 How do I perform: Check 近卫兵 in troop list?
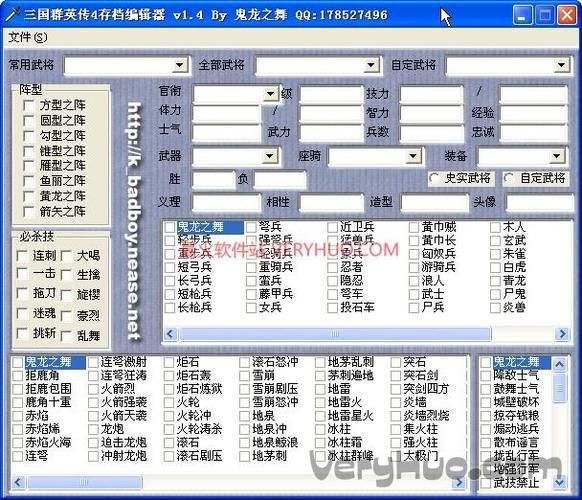click(x=333, y=227)
